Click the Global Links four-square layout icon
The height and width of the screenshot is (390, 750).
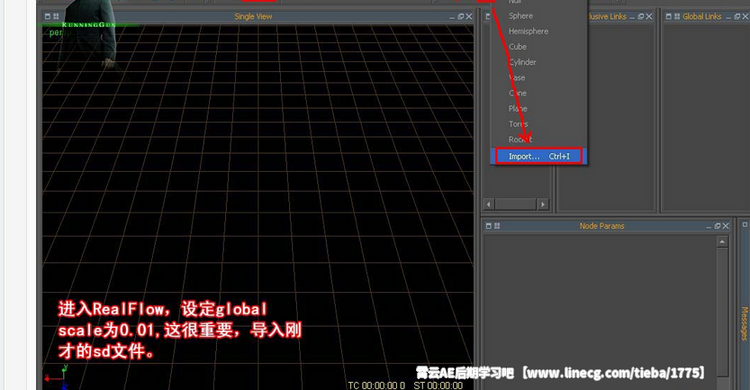coord(677,16)
